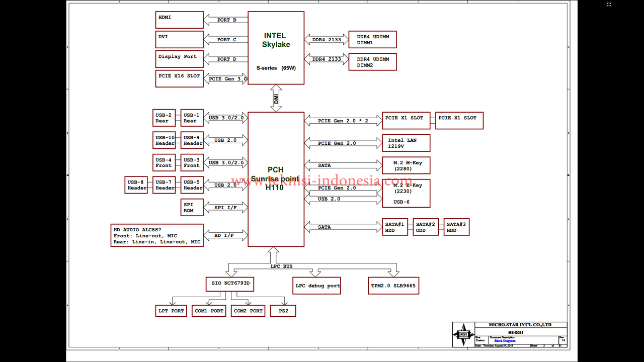Click the Rev 1.0 cell
644x362 pixels.
pyautogui.click(x=563, y=339)
